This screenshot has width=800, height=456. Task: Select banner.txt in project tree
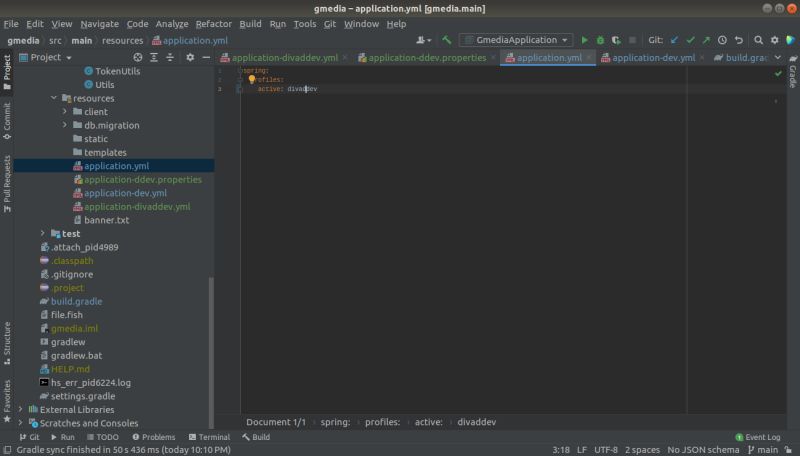click(x=106, y=220)
